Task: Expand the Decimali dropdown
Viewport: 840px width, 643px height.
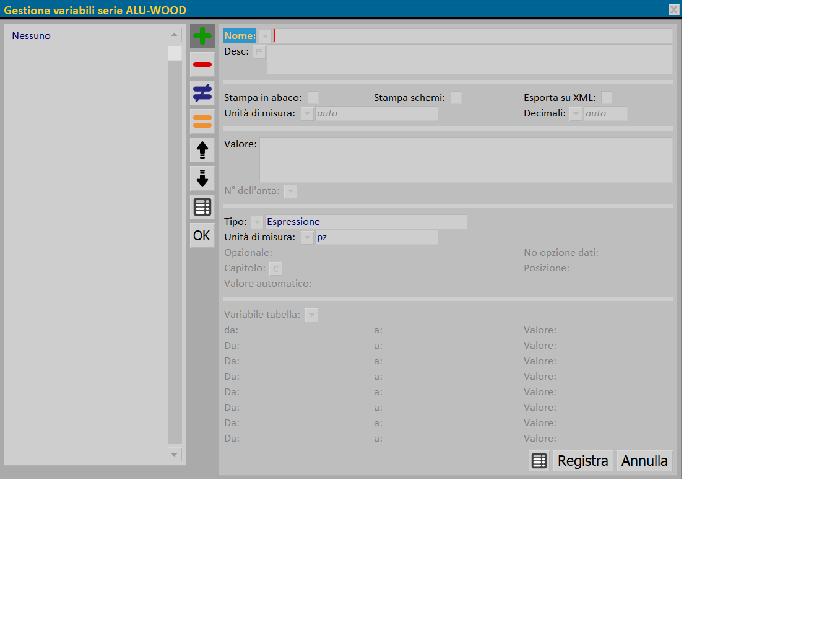Action: 576,113
